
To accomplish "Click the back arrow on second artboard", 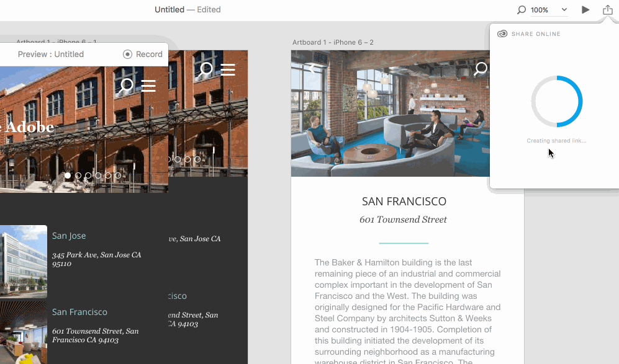I will click(312, 69).
